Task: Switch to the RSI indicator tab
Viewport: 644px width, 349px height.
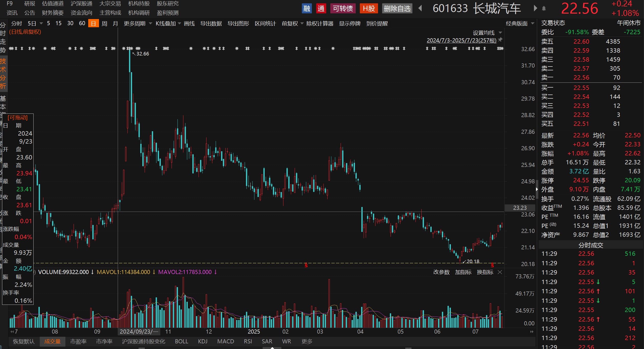Action: click(248, 341)
